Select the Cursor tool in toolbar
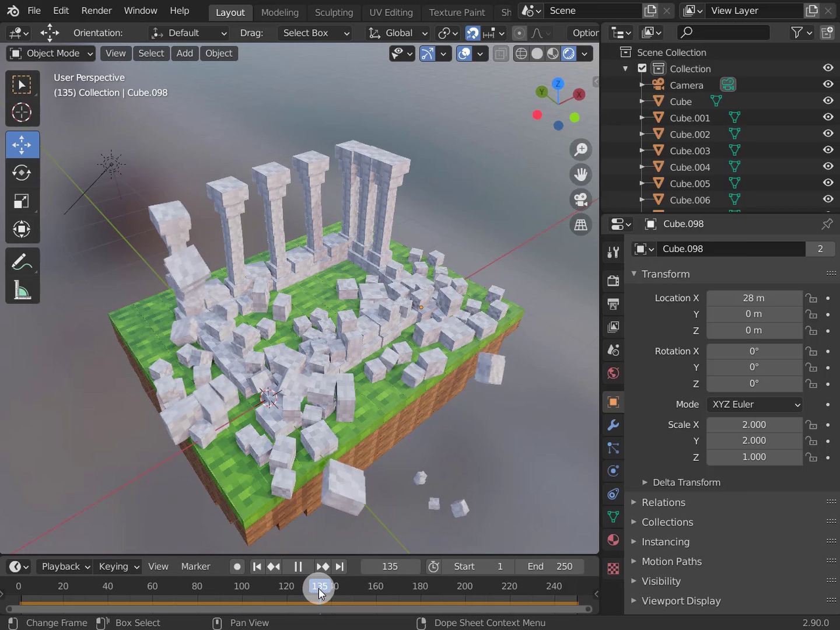The height and width of the screenshot is (630, 840). [22, 113]
